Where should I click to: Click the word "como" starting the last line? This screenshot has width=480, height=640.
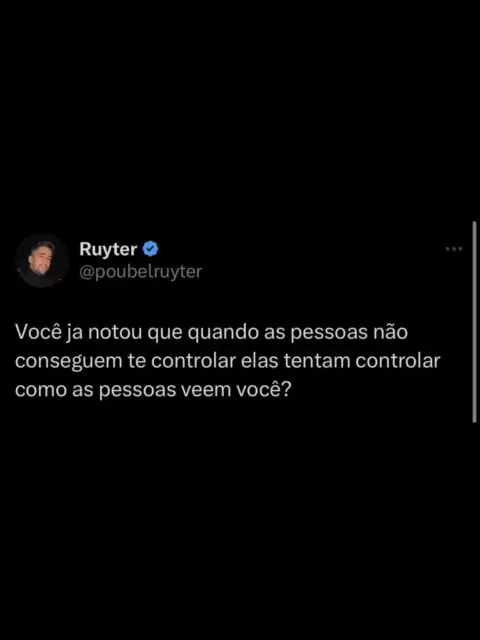[x=41, y=390]
